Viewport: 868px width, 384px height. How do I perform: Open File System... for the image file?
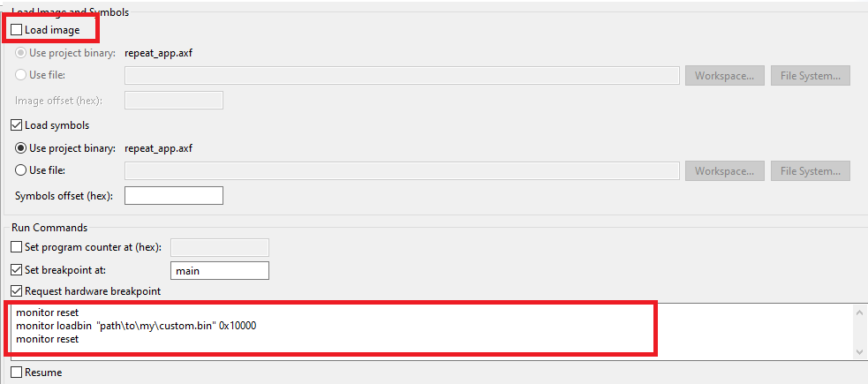click(x=810, y=75)
